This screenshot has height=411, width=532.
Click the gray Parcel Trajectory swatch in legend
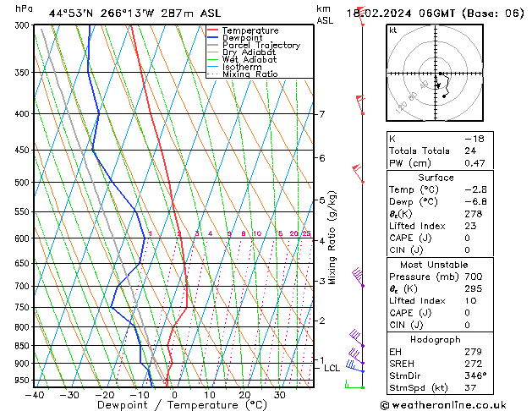coord(213,45)
